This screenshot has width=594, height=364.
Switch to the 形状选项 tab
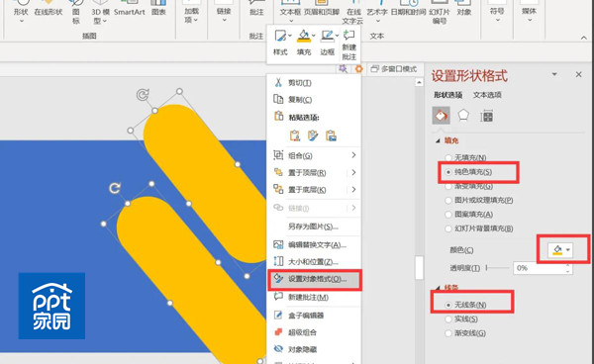pos(447,95)
